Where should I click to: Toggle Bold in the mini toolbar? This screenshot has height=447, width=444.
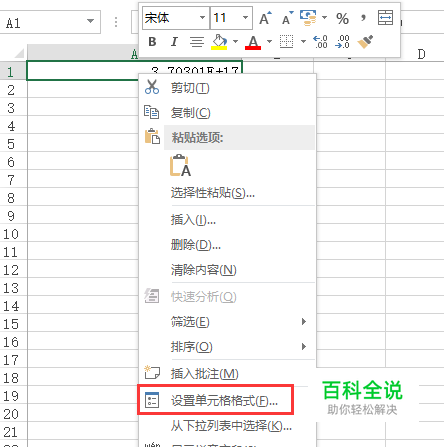[x=152, y=42]
